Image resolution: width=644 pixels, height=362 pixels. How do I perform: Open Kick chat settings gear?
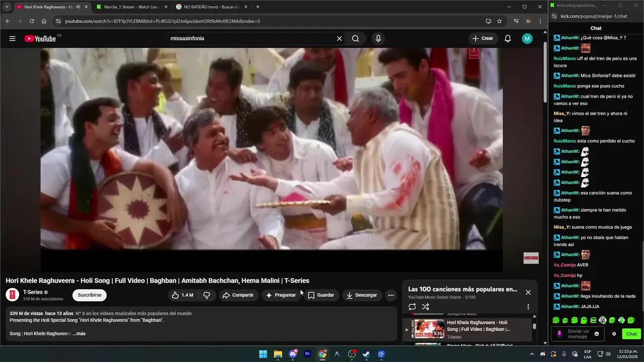[x=614, y=334]
